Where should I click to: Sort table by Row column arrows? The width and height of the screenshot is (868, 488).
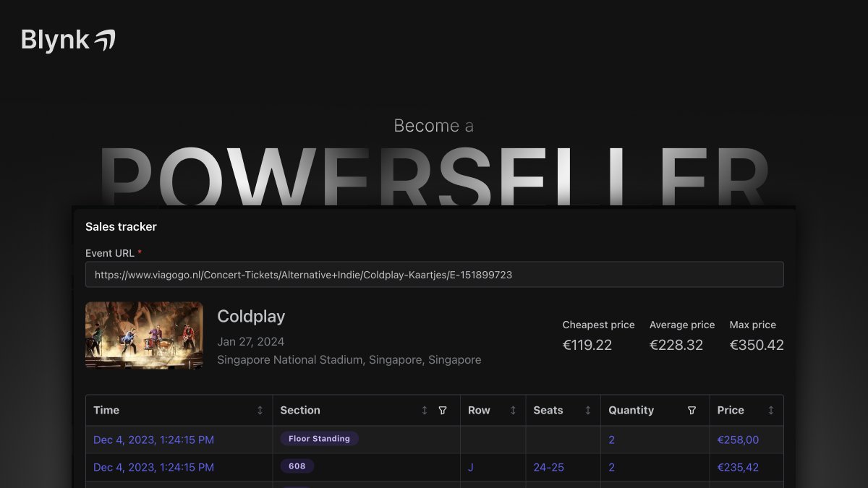514,410
